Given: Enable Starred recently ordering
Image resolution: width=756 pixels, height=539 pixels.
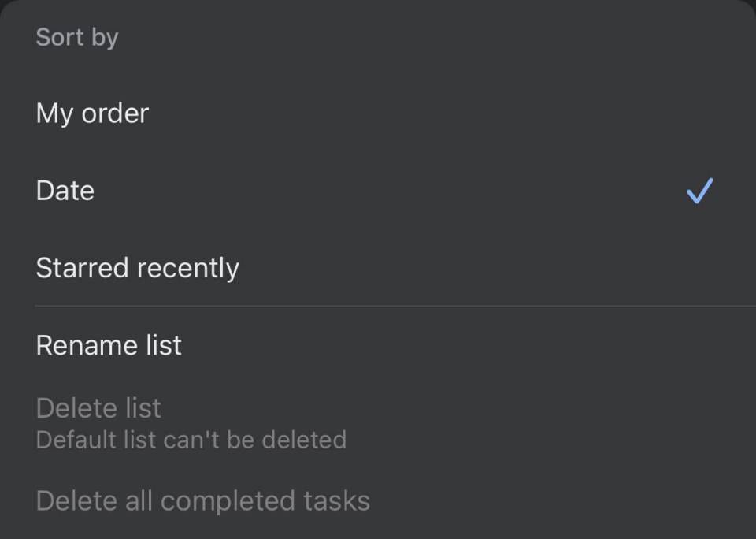Looking at the screenshot, I should [137, 268].
